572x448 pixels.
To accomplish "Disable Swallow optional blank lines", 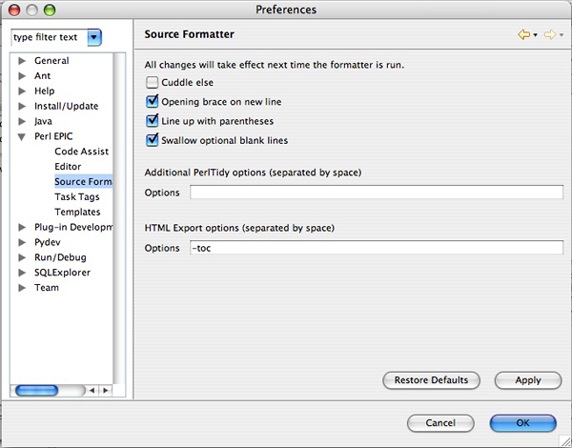I will click(152, 140).
